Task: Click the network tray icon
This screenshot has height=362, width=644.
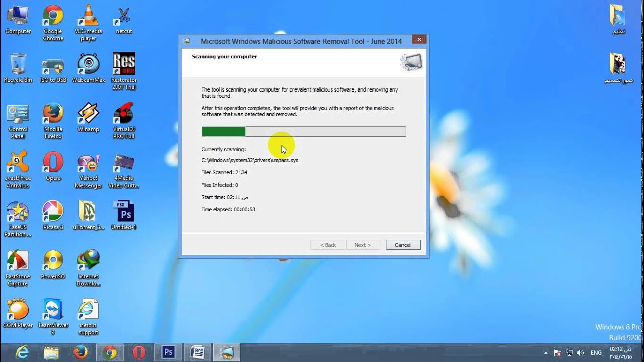Action: coord(569,353)
